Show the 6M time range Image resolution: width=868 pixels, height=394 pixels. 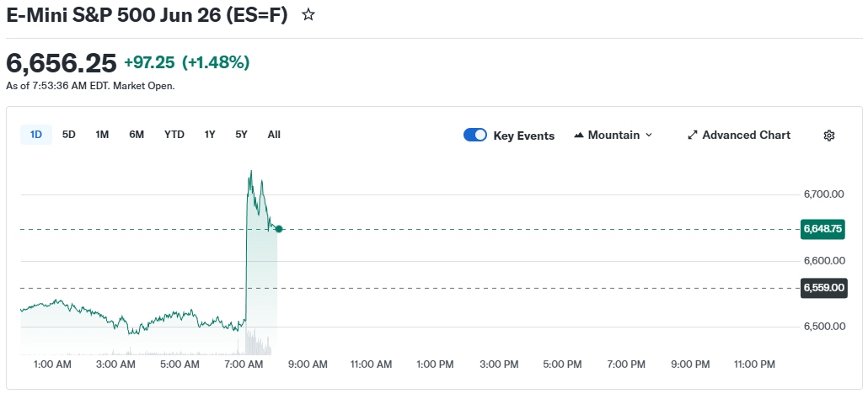click(137, 135)
